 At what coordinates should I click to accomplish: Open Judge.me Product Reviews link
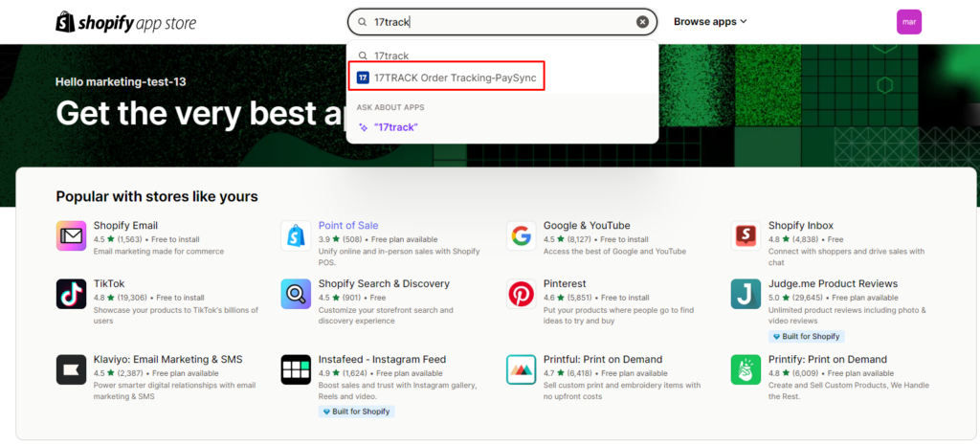coord(834,283)
